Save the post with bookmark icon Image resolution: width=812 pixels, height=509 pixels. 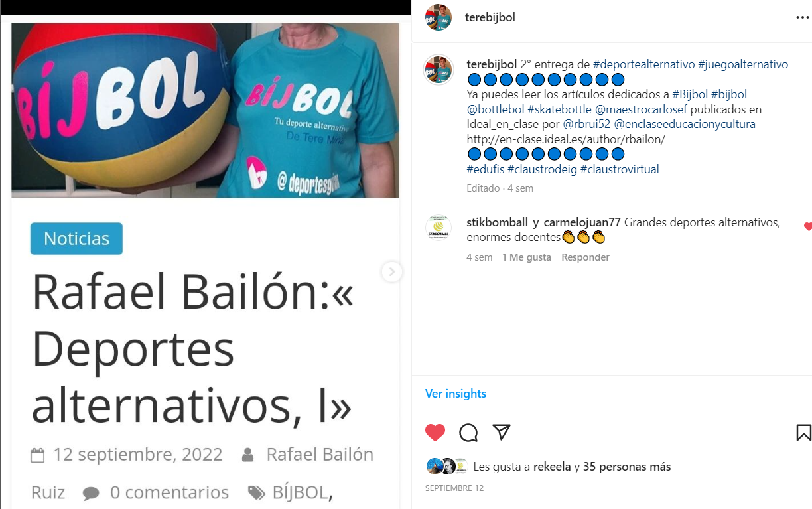[803, 433]
